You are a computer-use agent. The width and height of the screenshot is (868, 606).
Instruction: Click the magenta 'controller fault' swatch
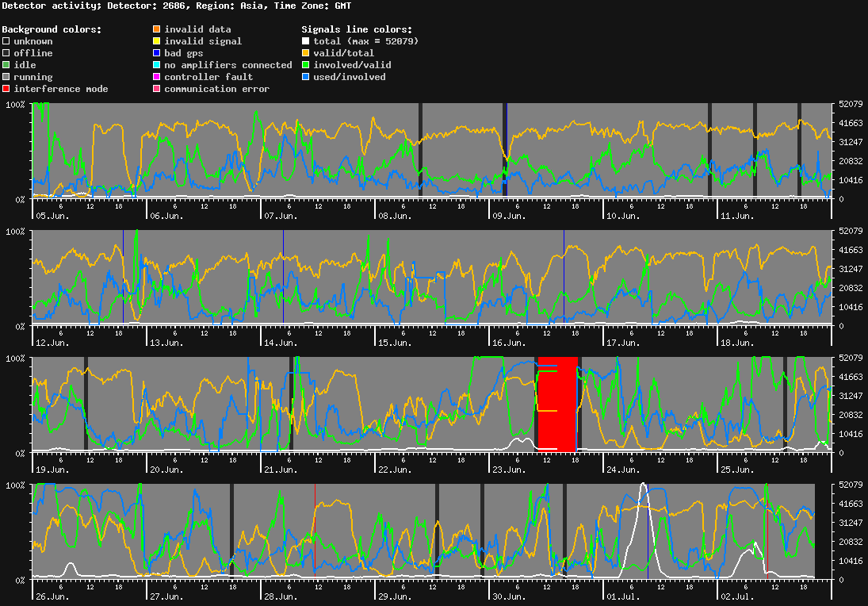[157, 77]
